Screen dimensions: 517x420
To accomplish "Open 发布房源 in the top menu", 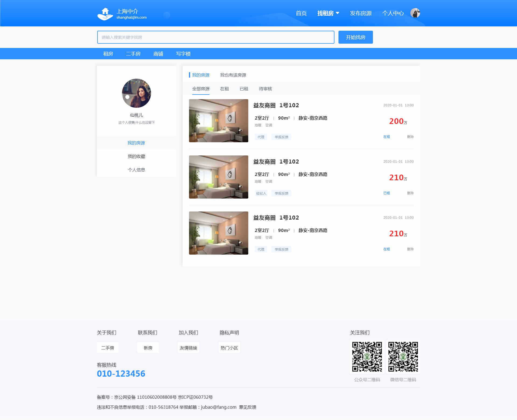I will click(361, 13).
